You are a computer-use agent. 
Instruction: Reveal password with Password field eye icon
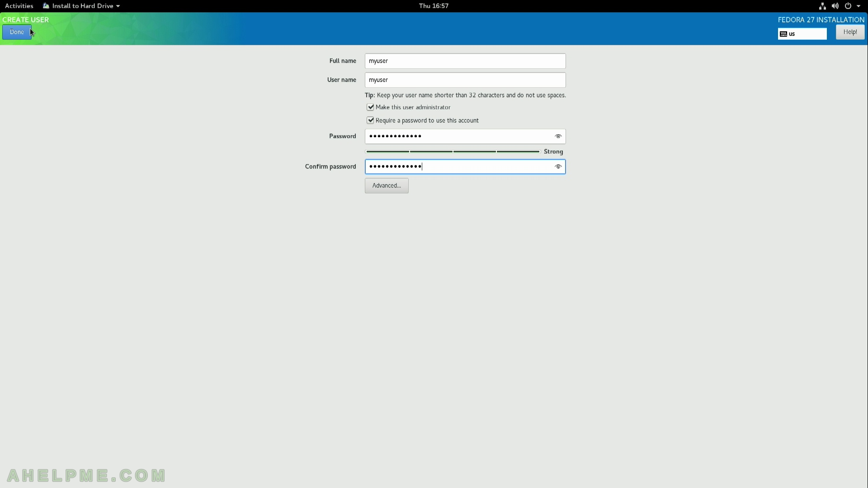558,136
